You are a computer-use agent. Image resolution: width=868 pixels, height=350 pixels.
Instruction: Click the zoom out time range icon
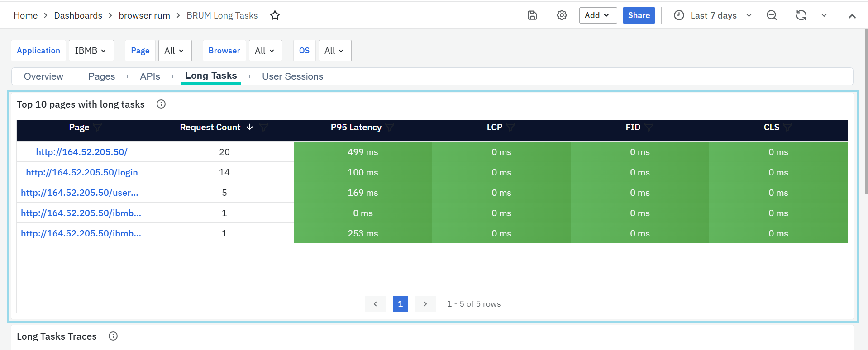[x=772, y=15]
